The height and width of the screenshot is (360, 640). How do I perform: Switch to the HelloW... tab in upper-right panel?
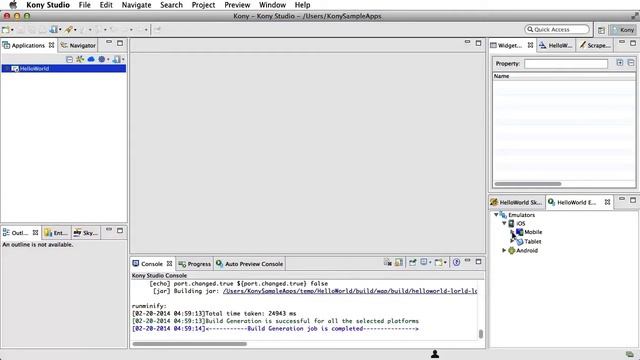[x=556, y=45]
